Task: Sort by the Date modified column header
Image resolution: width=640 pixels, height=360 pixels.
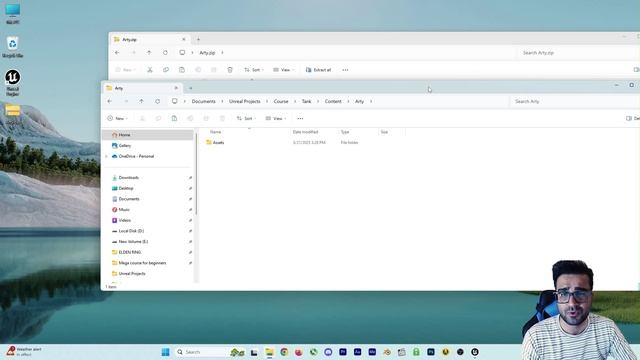Action: (x=305, y=132)
